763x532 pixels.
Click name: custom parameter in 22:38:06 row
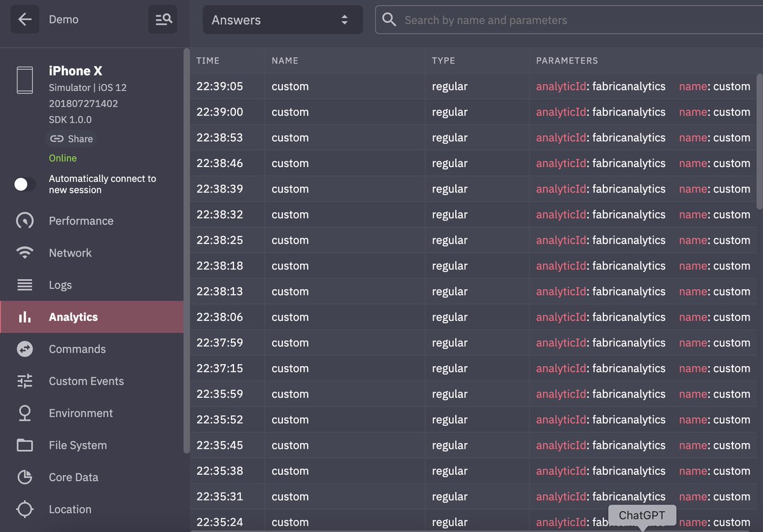tap(715, 317)
